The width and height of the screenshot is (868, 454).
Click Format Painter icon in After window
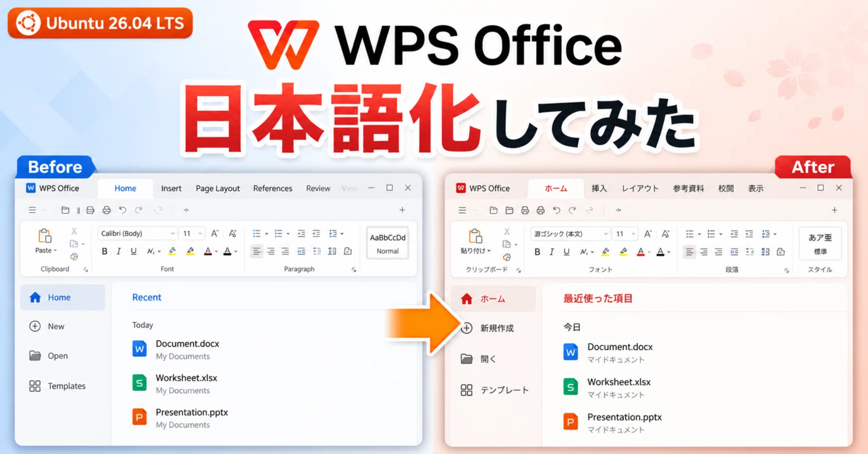[507, 257]
